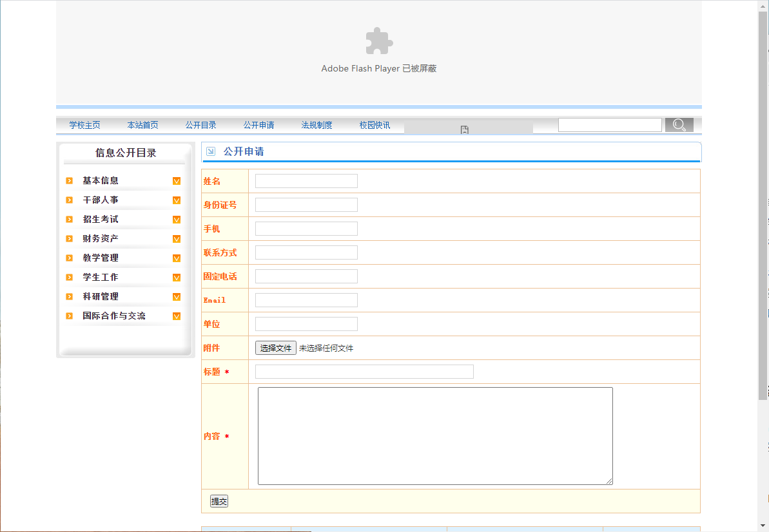769x532 pixels.
Task: Click the page vertical scrollbar
Action: pyautogui.click(x=763, y=206)
